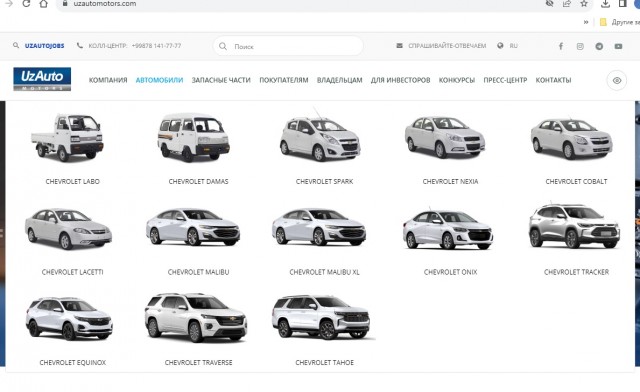
Task: Click the Chevrolet Tahoe label
Action: [324, 363]
